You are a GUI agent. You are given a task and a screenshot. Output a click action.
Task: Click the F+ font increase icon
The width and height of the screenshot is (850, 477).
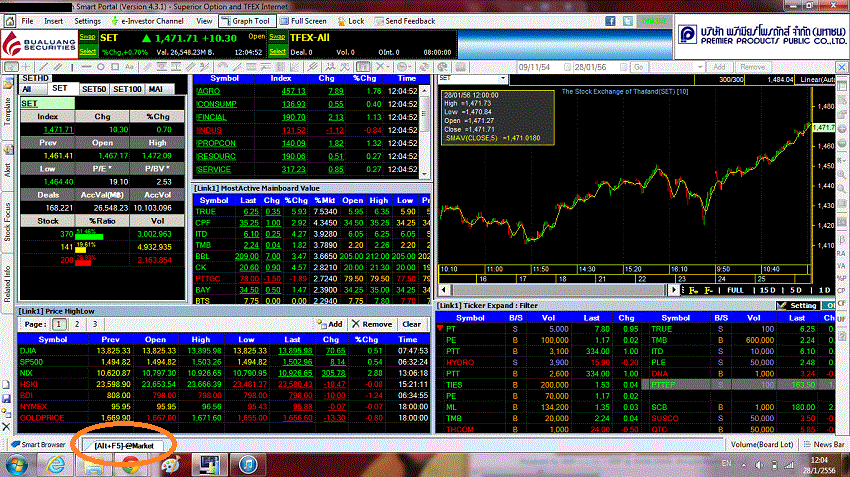[x=693, y=291]
